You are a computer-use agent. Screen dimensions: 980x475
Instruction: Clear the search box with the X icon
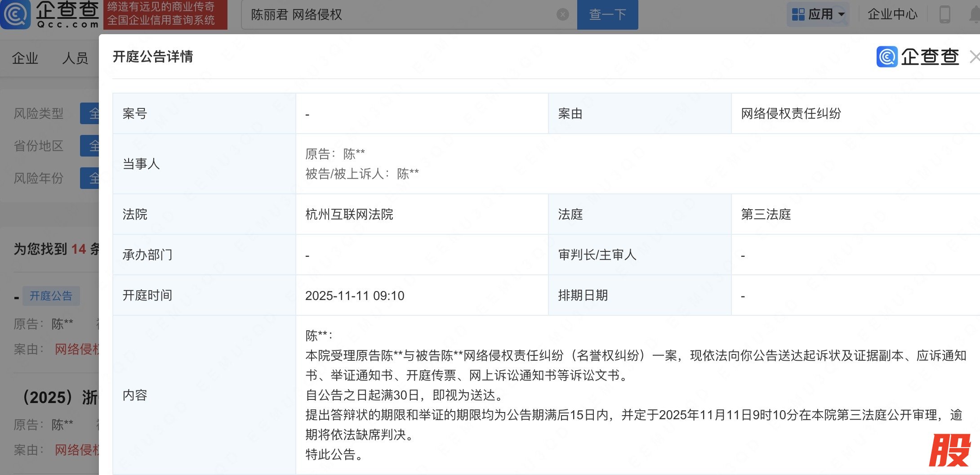coord(562,15)
